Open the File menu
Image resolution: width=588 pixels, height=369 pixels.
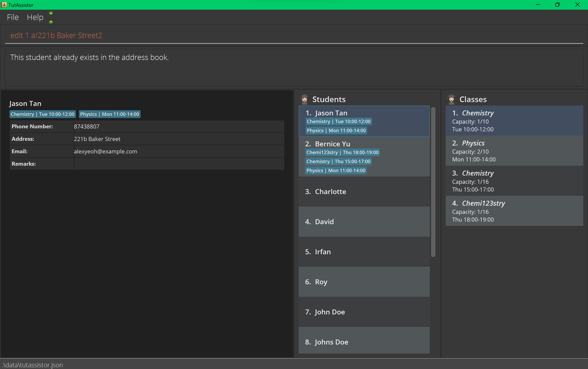pos(13,17)
